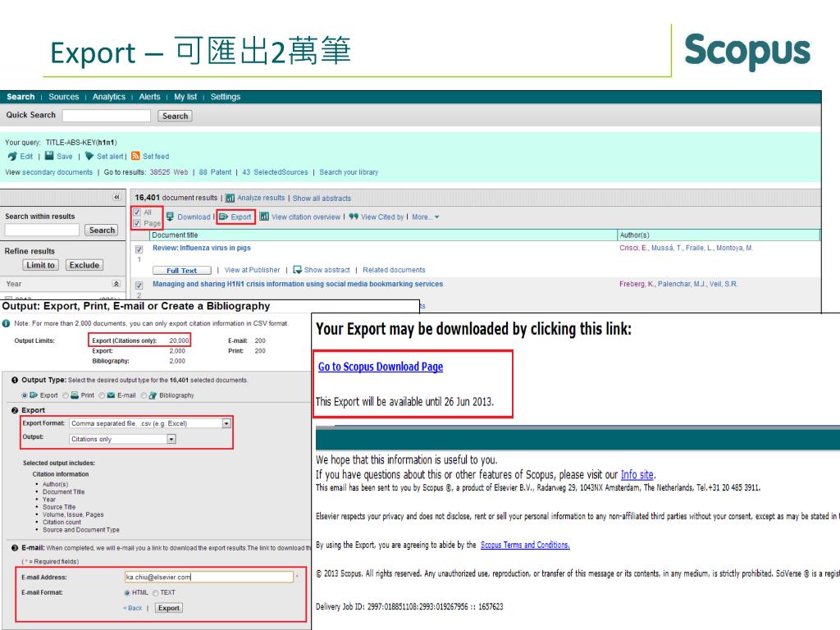Open the More... dropdown in results toolbar
This screenshot has height=630, width=840.
426,217
